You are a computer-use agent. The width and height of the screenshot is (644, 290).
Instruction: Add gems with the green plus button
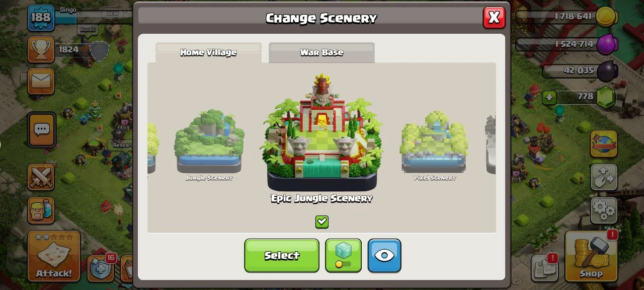(550, 97)
